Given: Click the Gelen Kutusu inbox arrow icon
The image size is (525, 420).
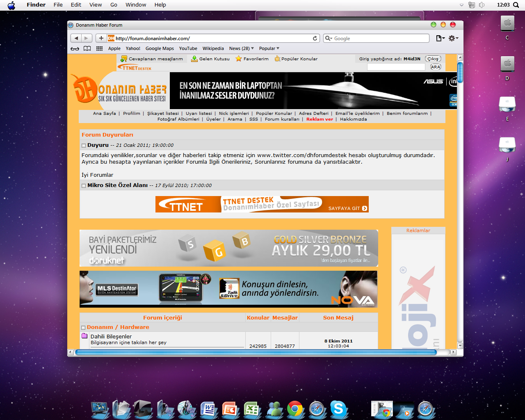Looking at the screenshot, I should (194, 59).
